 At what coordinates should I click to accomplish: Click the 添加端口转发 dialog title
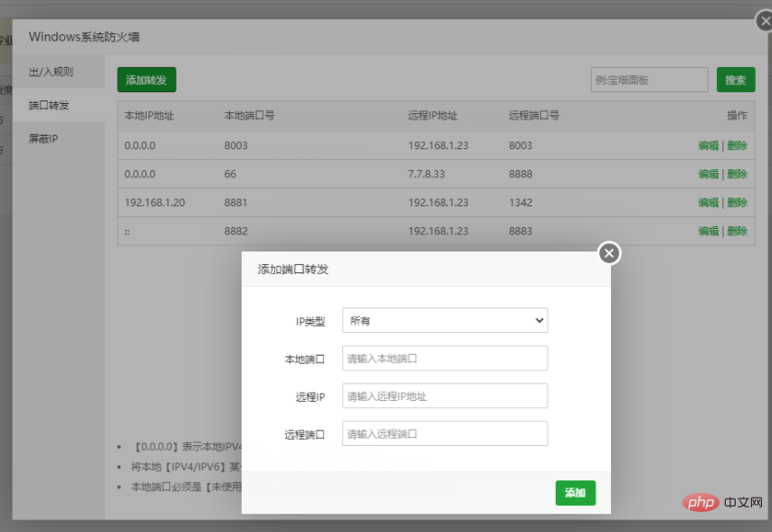pos(293,270)
